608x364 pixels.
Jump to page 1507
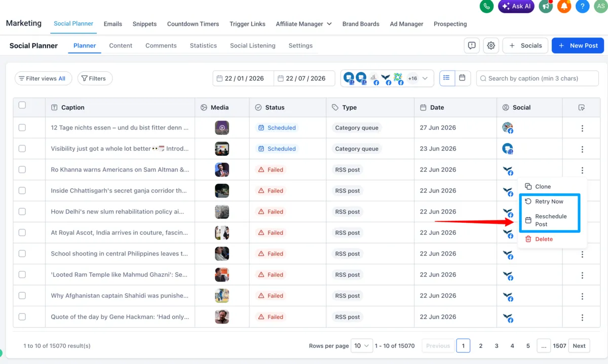coord(559,346)
